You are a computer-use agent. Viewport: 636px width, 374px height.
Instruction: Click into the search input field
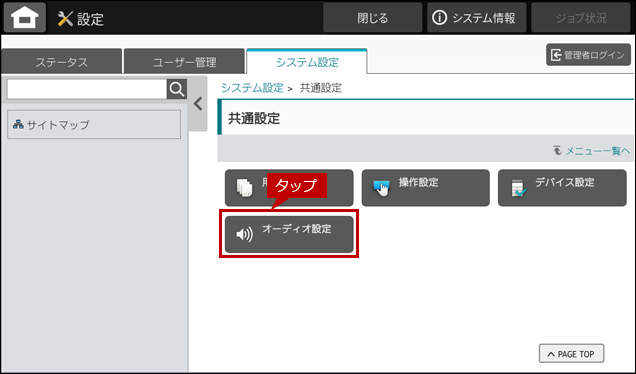[x=87, y=89]
